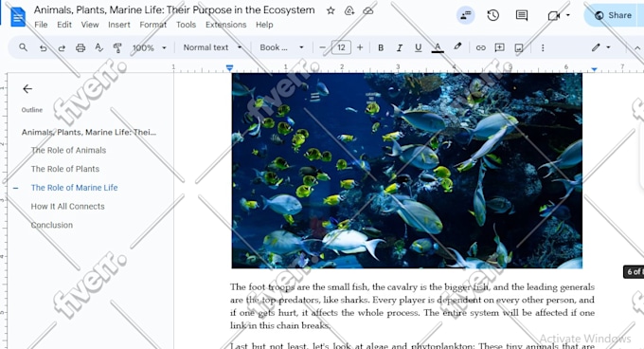Click the Move to folder icon
Image resolution: width=644 pixels, height=349 pixels.
tap(349, 10)
